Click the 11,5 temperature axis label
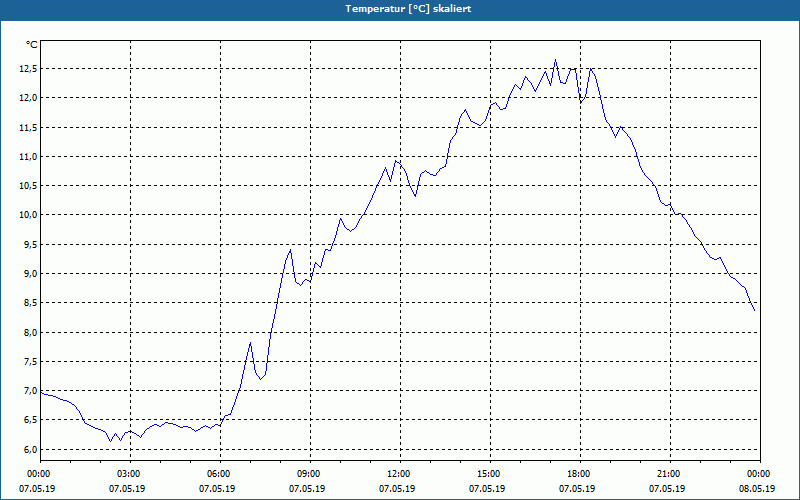 (28, 127)
